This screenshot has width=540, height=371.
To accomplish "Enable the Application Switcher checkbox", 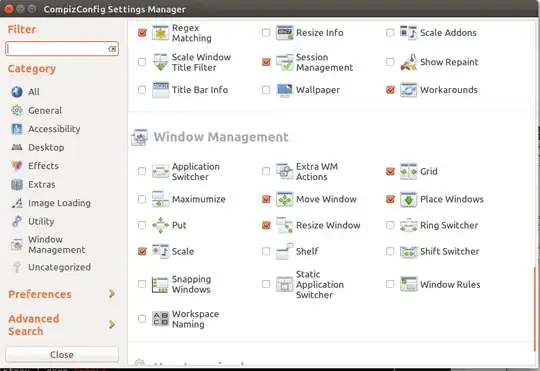I will tap(142, 171).
